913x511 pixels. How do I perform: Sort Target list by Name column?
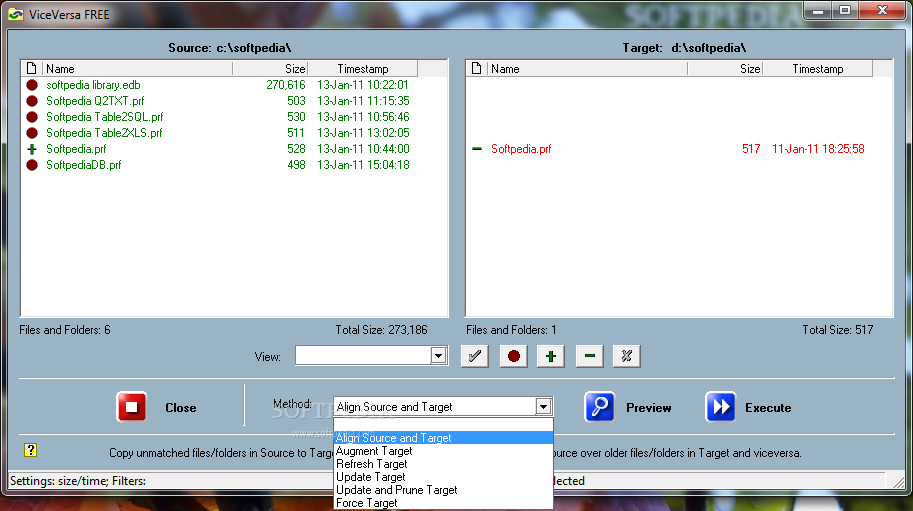click(587, 69)
